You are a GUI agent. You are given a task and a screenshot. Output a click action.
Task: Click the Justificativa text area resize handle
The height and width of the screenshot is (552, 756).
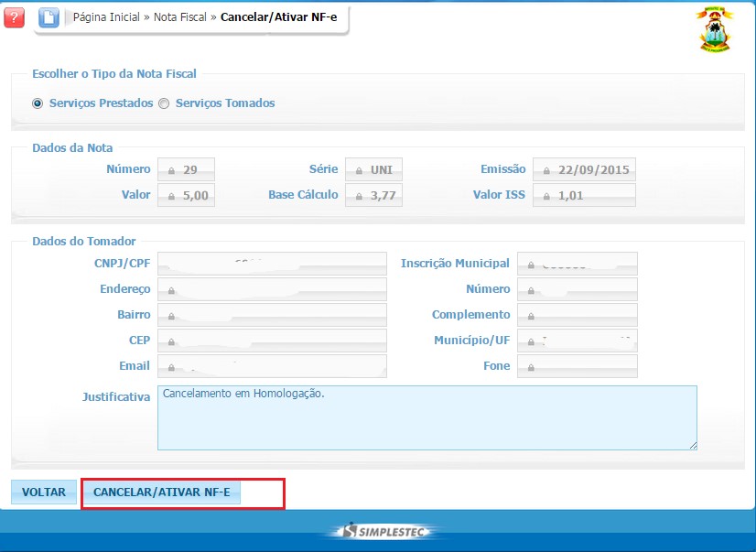692,445
